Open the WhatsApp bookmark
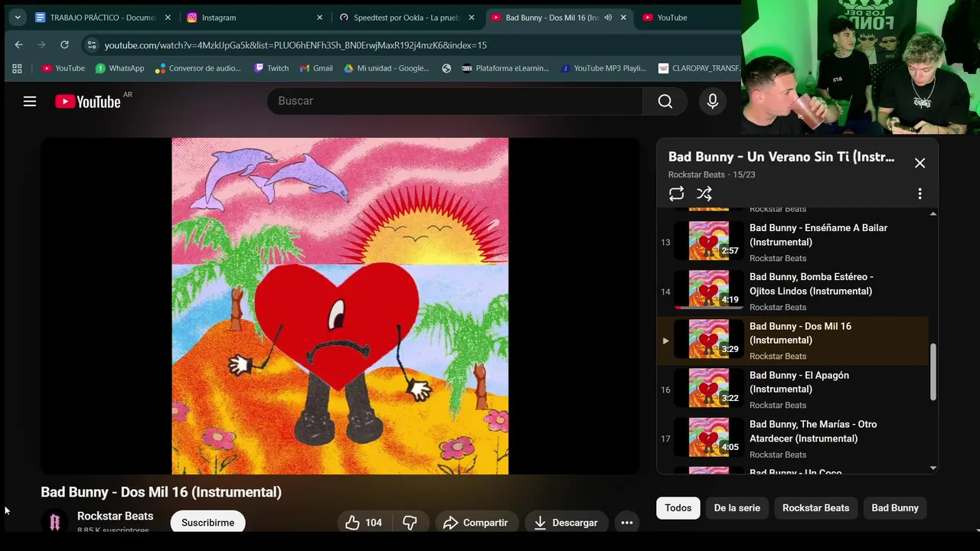Screen dimensions: 980x551 point(119,68)
